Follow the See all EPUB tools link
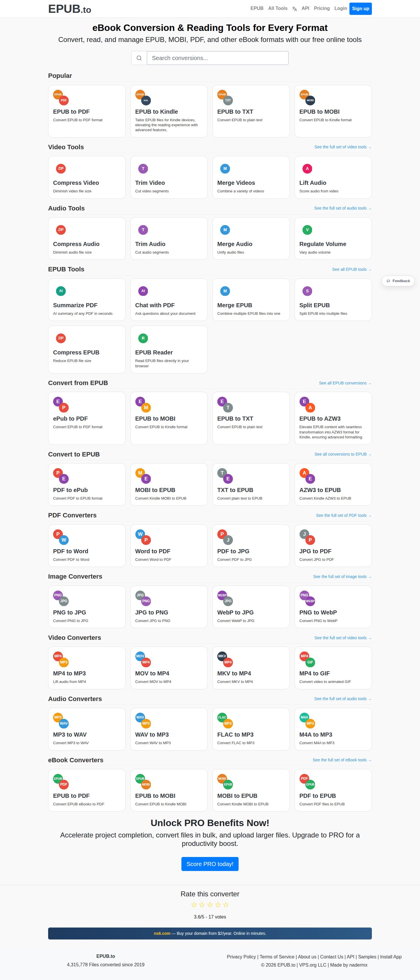Viewport: 420px width, 980px height. [x=351, y=269]
